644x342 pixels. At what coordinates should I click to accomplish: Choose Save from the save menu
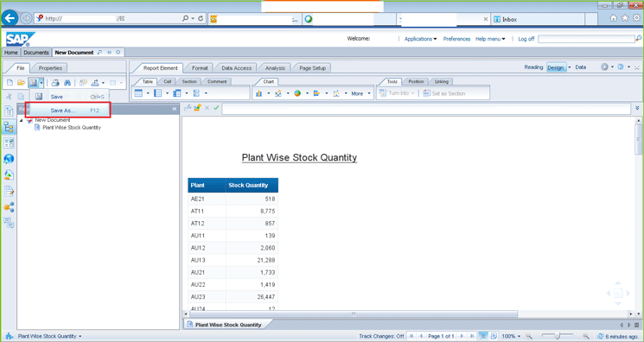[x=69, y=97]
